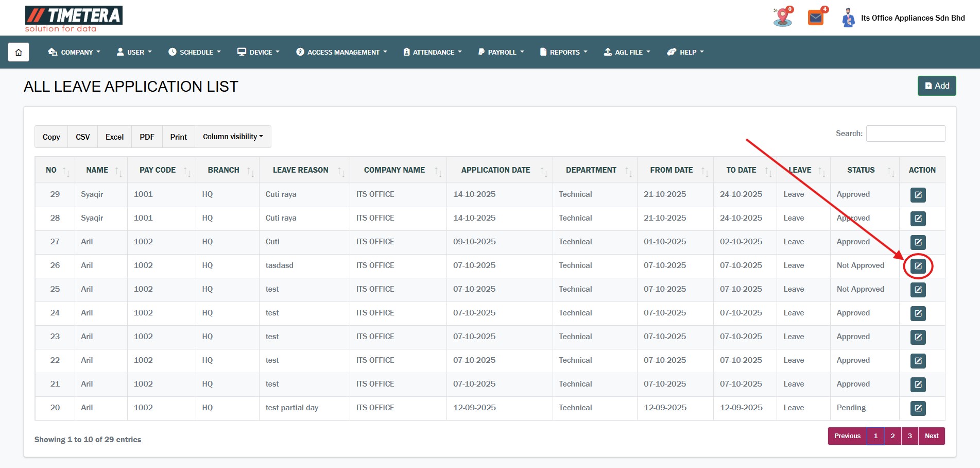Open the mail envelope notifications
Image resolution: width=980 pixels, height=468 pixels.
tap(816, 18)
